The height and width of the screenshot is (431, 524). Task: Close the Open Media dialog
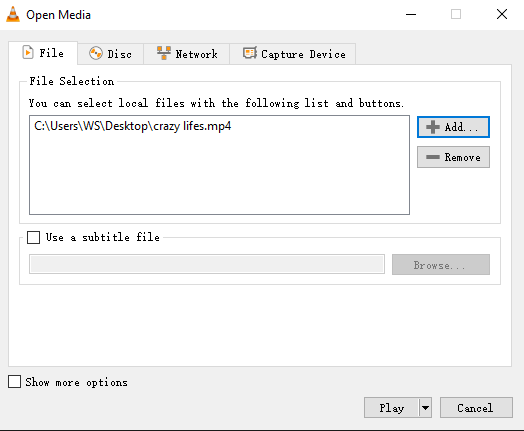[x=502, y=14]
